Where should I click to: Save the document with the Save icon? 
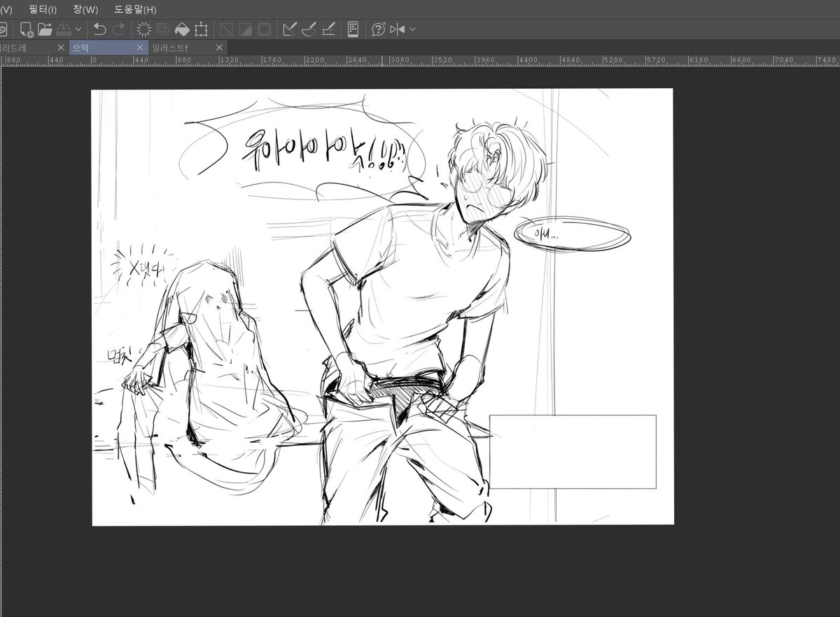tap(63, 29)
